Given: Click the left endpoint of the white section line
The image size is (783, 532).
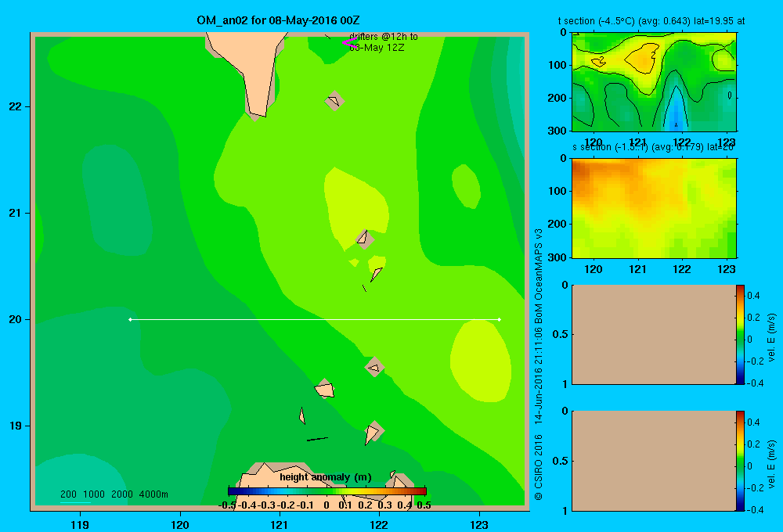Looking at the screenshot, I should pyautogui.click(x=130, y=319).
